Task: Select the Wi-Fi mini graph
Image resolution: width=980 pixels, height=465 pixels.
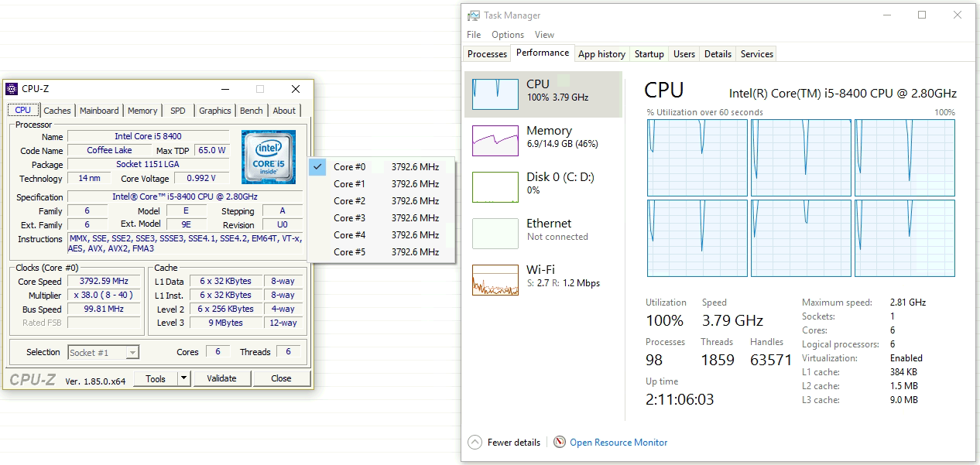Action: 495,280
